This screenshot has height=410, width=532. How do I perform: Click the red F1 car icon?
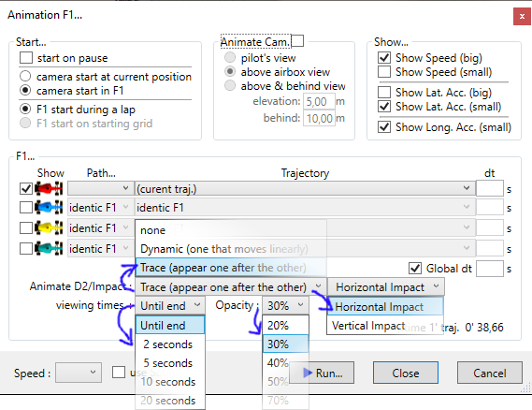pos(49,188)
